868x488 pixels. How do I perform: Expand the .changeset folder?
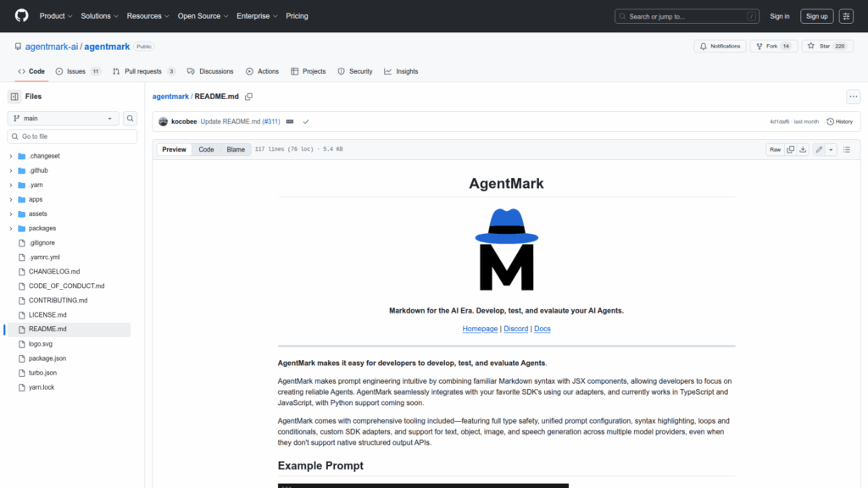(10, 156)
